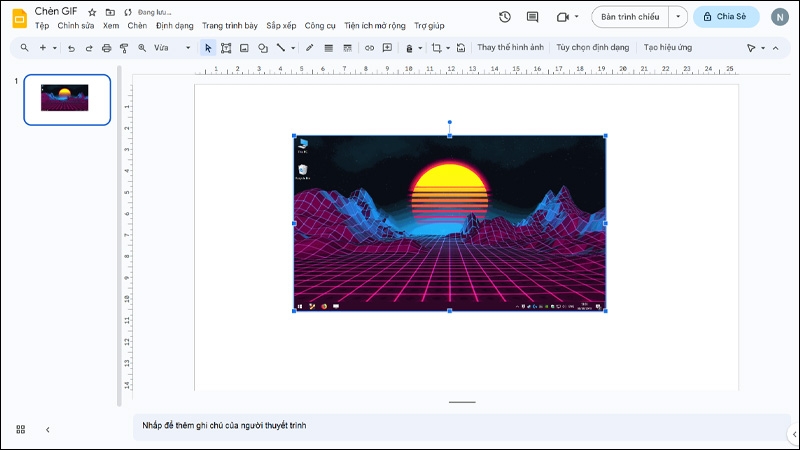This screenshot has width=800, height=450.
Task: Open the Chèn menu
Action: 137,26
